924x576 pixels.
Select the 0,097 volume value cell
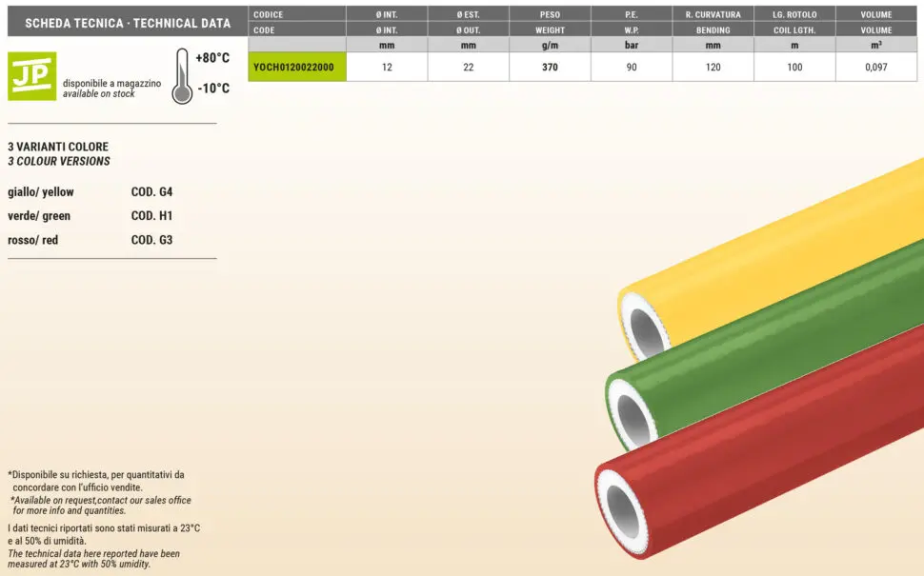coord(876,67)
